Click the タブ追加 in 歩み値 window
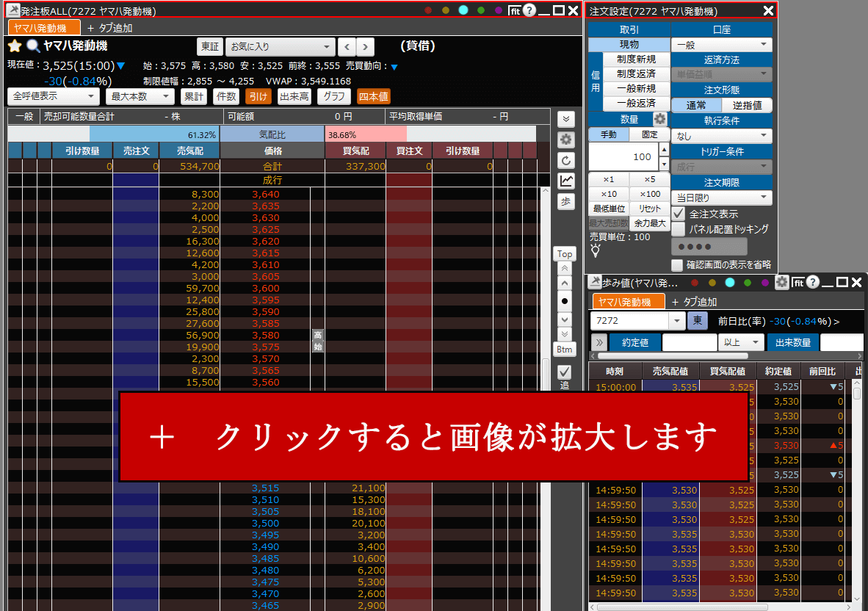Screen dimensions: 868x611 (x=695, y=302)
